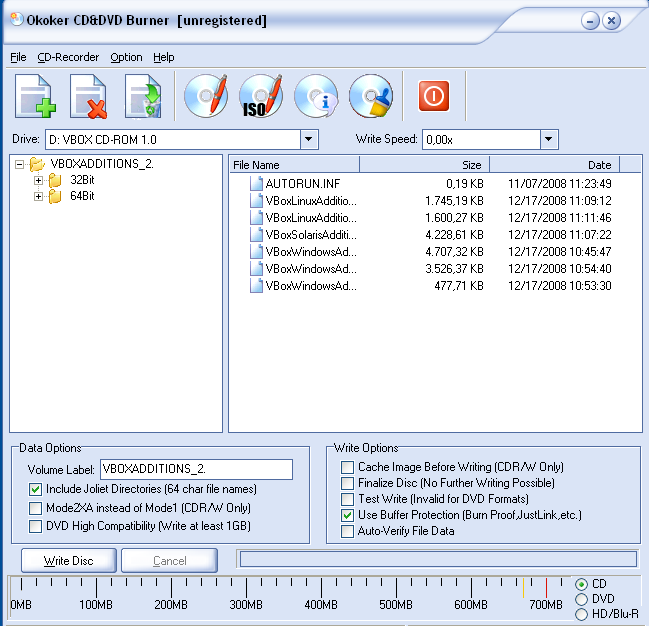This screenshot has width=649, height=626.
Task: Open the Option menu
Action: point(126,57)
